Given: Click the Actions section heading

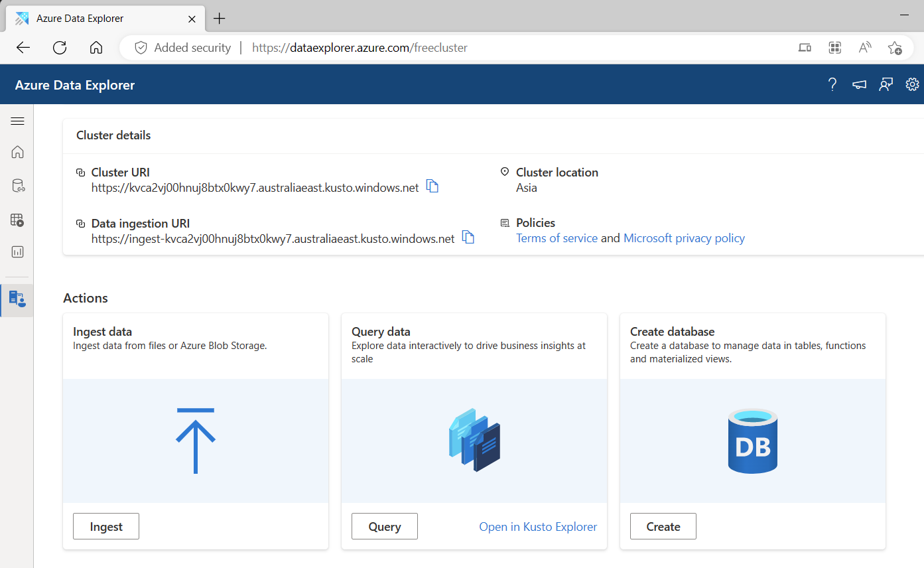Looking at the screenshot, I should [x=86, y=298].
